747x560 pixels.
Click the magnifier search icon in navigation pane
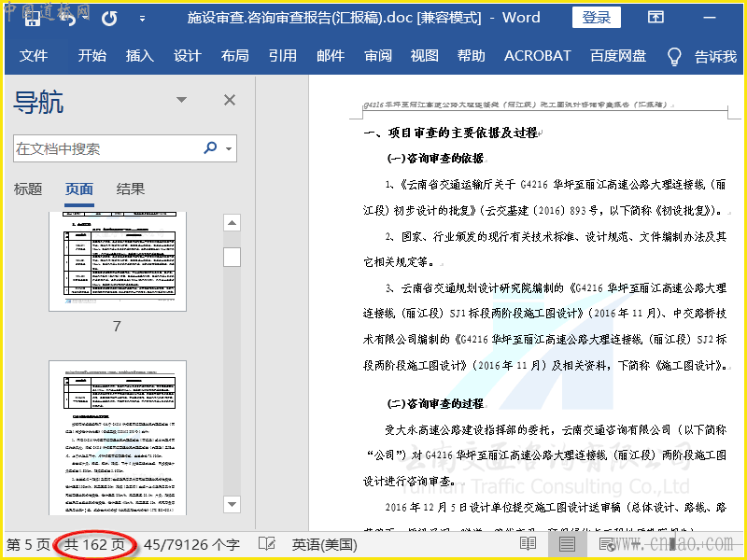210,147
